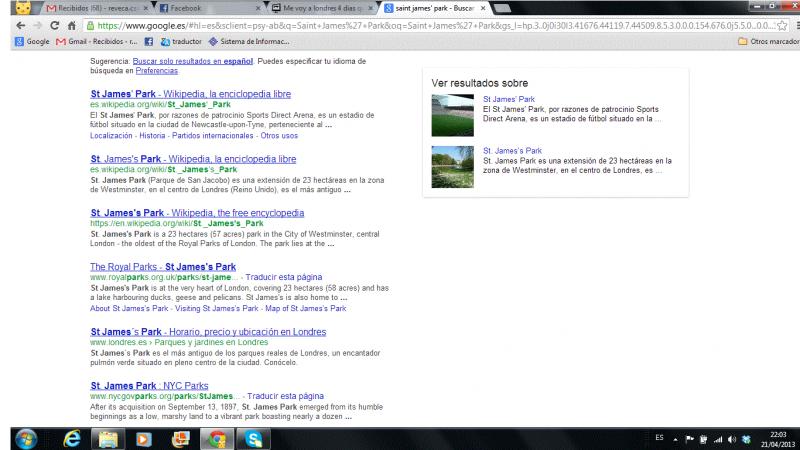Open Horario, precio y ubicación en Londres result
The width and height of the screenshot is (800, 450).
tap(208, 332)
